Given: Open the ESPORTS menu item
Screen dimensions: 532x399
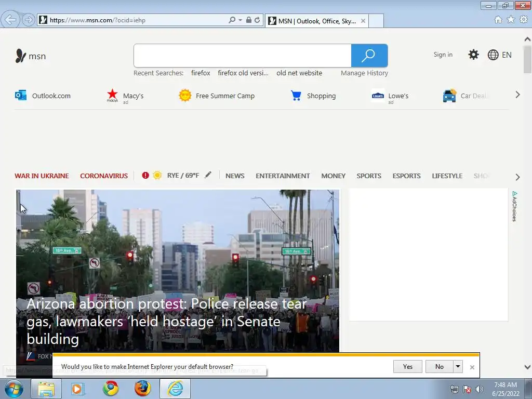Looking at the screenshot, I should (x=406, y=176).
